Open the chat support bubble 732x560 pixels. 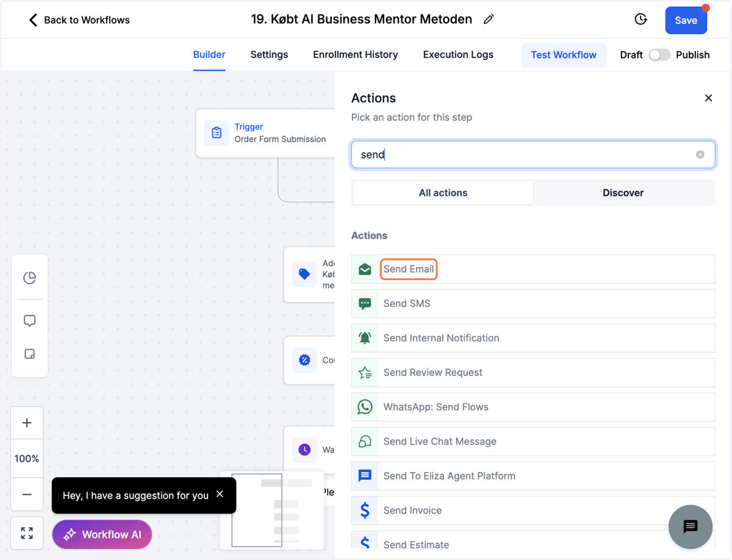click(x=691, y=527)
